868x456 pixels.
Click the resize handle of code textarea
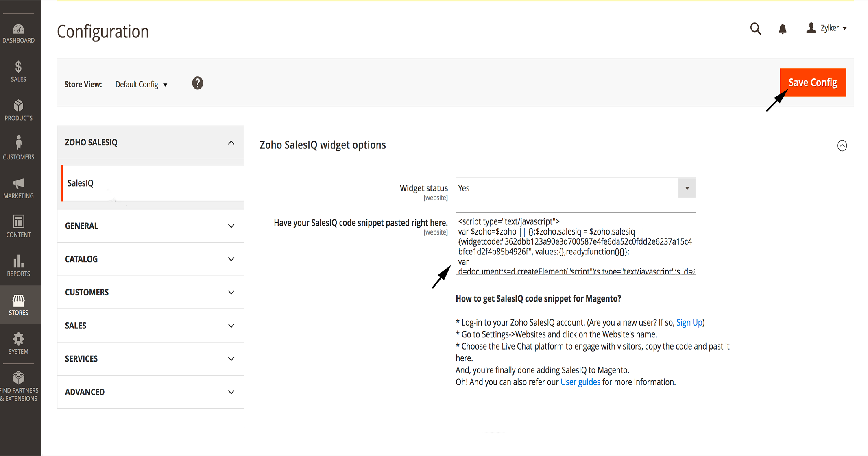click(x=693, y=271)
